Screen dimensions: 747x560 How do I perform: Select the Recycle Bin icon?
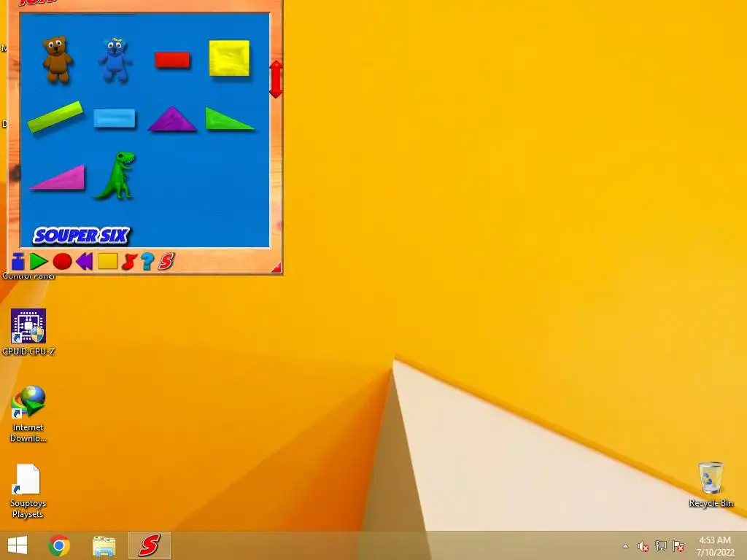pyautogui.click(x=711, y=484)
